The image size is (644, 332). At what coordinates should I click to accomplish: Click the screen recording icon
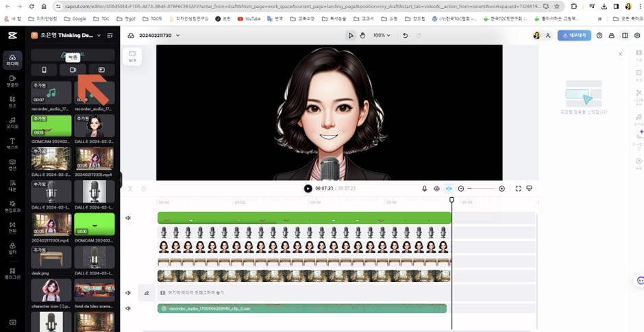point(101,70)
